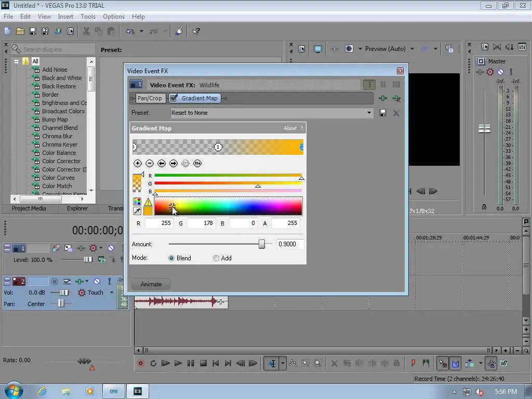This screenshot has width=532, height=399.
Task: Open the Insert menu
Action: [x=65, y=16]
